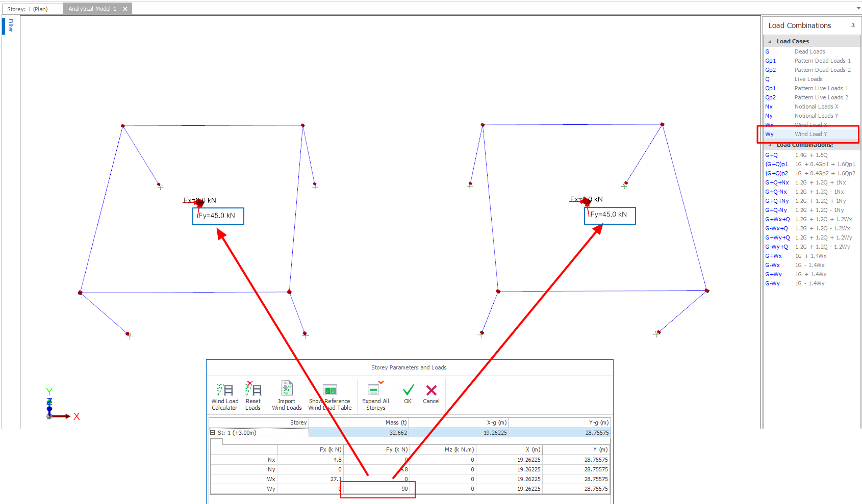The width and height of the screenshot is (862, 504).
Task: Click the Wy row Fy value cell
Action: (377, 489)
